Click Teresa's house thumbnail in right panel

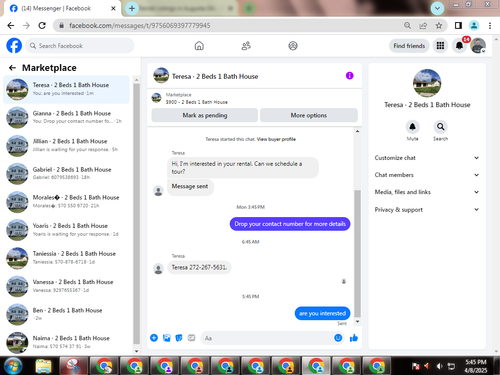(427, 83)
